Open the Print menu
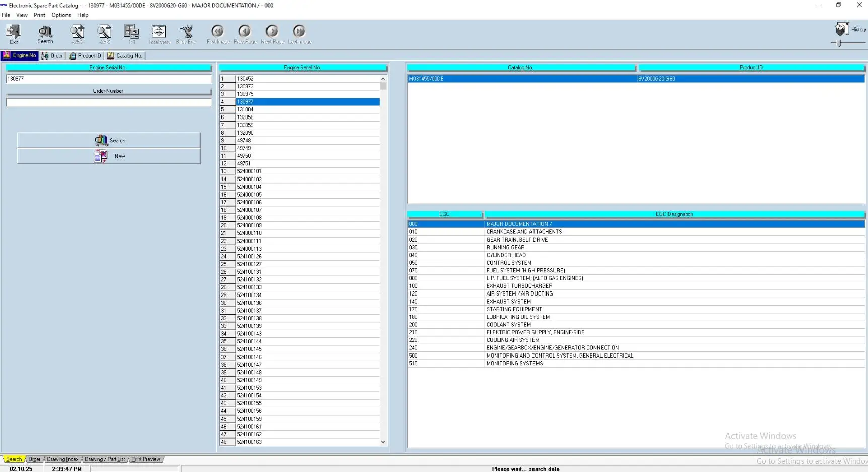The image size is (868, 472). [39, 15]
